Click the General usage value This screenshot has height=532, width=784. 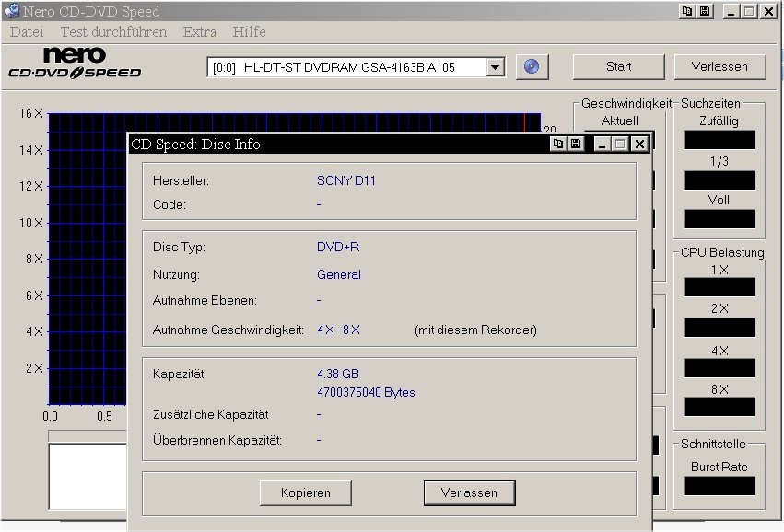338,274
